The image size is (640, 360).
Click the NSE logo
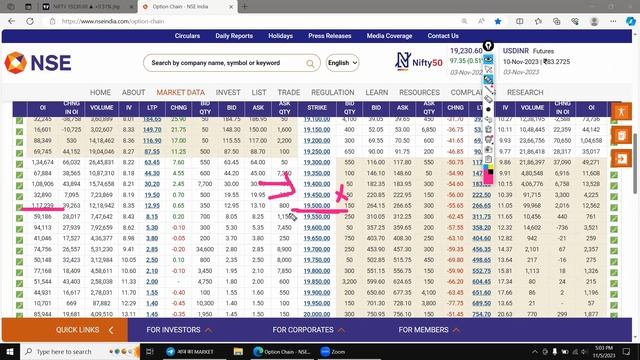pos(38,63)
